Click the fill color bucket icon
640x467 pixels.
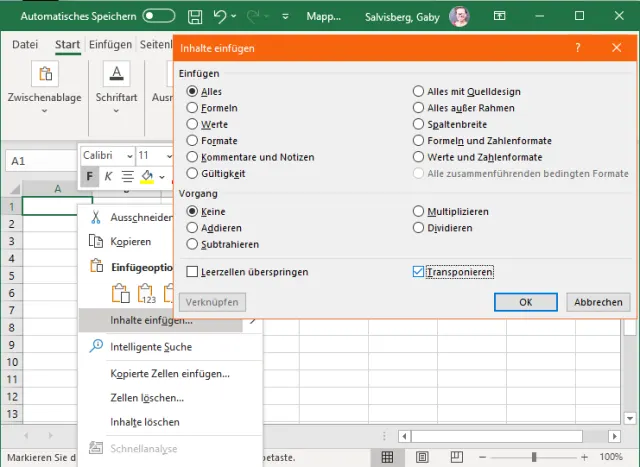(146, 177)
